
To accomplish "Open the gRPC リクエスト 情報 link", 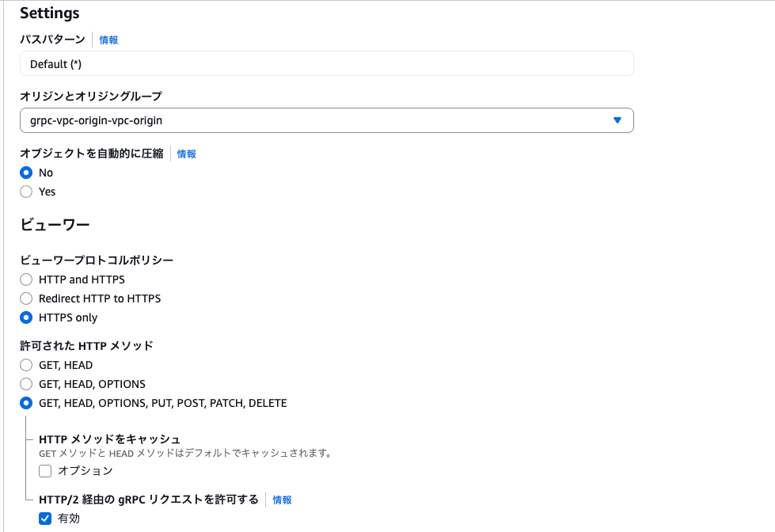I will (281, 500).
